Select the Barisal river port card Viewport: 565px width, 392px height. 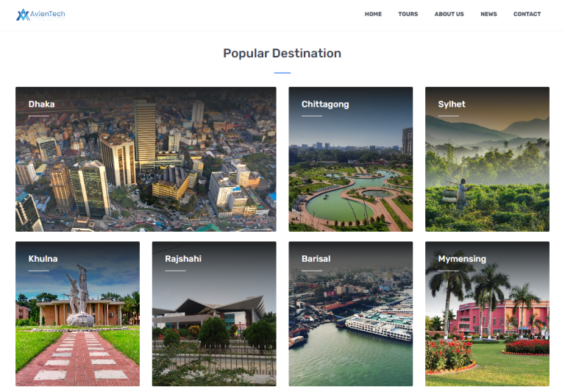point(351,314)
